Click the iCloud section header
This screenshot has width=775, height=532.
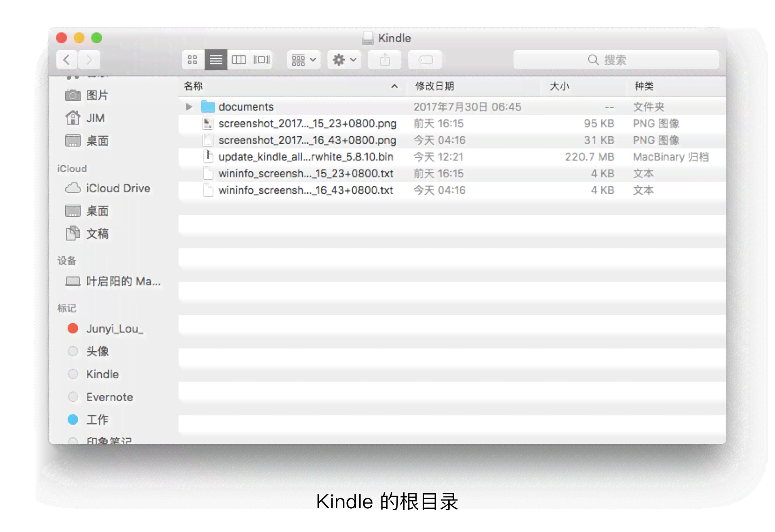click(x=72, y=169)
